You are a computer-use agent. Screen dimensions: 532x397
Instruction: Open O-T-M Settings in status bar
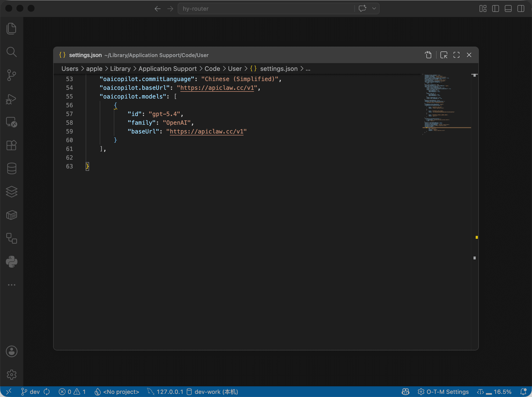tap(443, 392)
